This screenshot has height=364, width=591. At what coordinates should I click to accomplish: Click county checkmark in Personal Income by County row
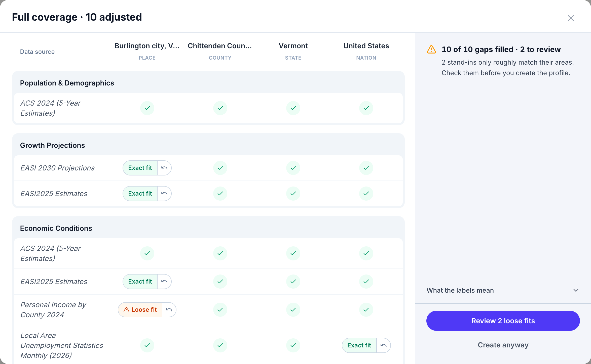(220, 310)
